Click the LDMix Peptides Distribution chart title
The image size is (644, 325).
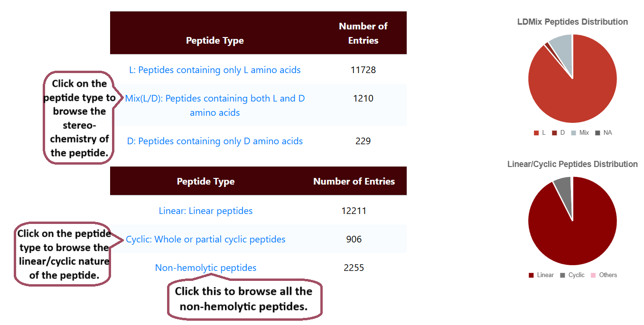tap(572, 21)
